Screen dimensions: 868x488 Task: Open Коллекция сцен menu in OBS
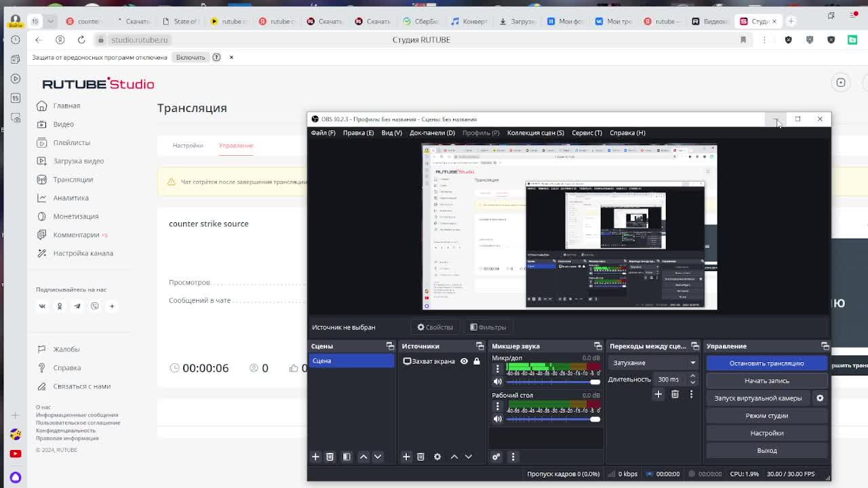535,133
